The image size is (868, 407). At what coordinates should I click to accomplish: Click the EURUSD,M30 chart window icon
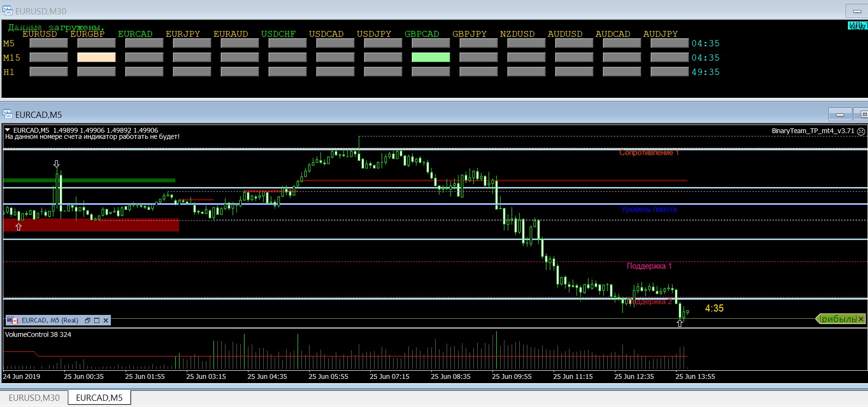point(7,10)
